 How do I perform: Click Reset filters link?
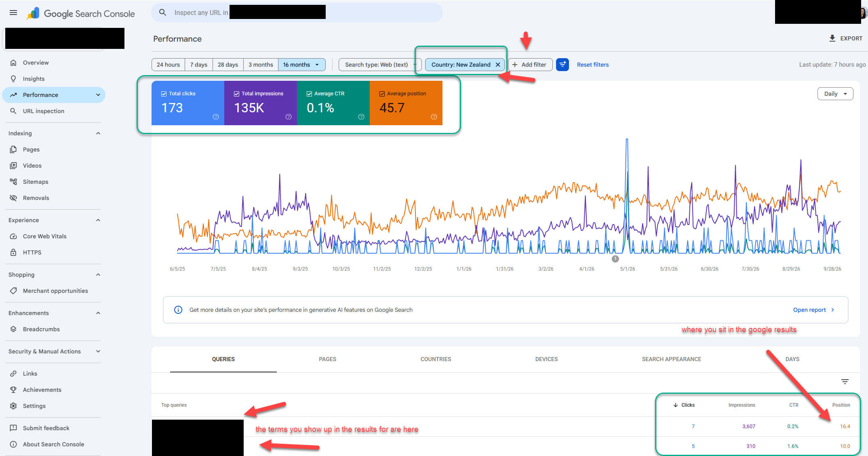(x=592, y=65)
